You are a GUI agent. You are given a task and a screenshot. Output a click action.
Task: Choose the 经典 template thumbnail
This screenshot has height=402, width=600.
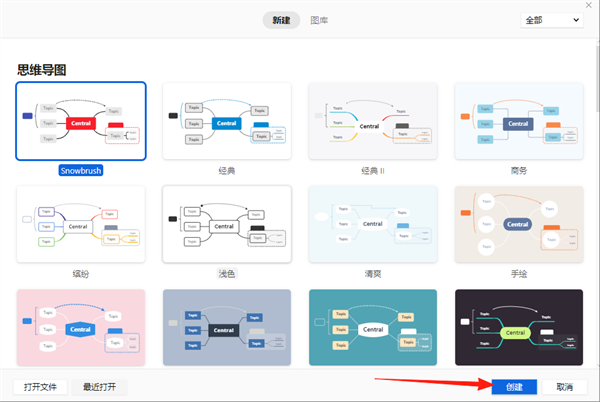227,121
